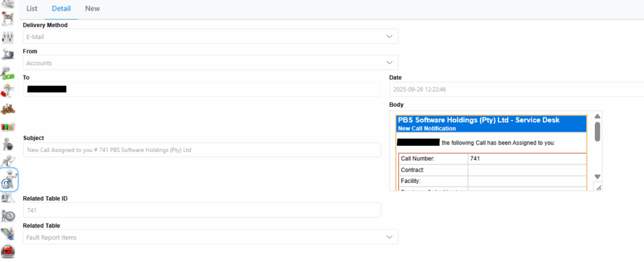Click the Body box resize handle

598,187
